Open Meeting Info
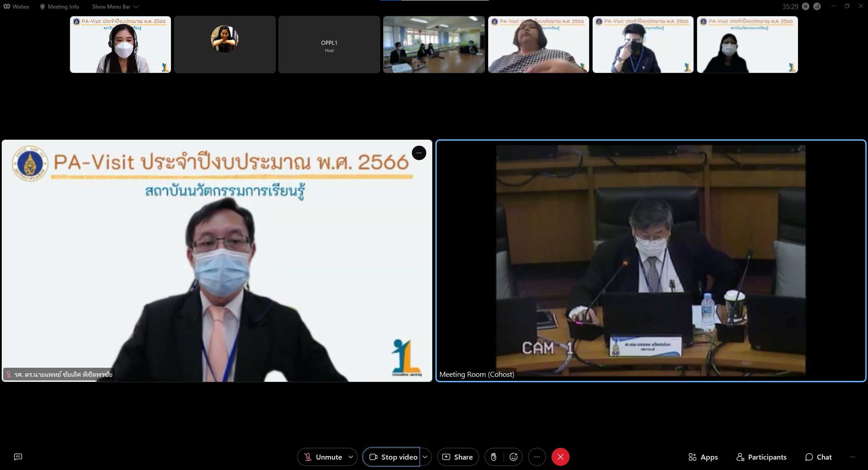 [x=59, y=7]
